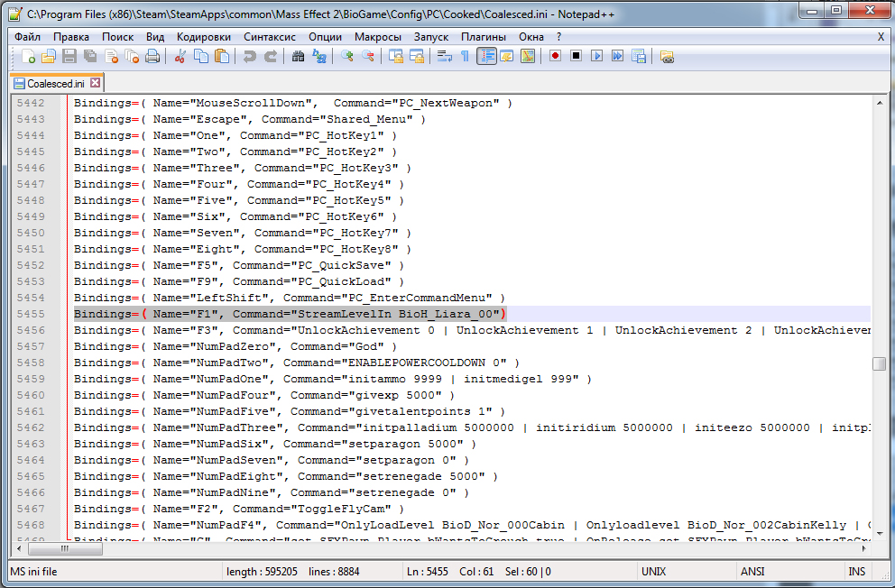Toggle synchronized horizontal scrolling

(417, 57)
